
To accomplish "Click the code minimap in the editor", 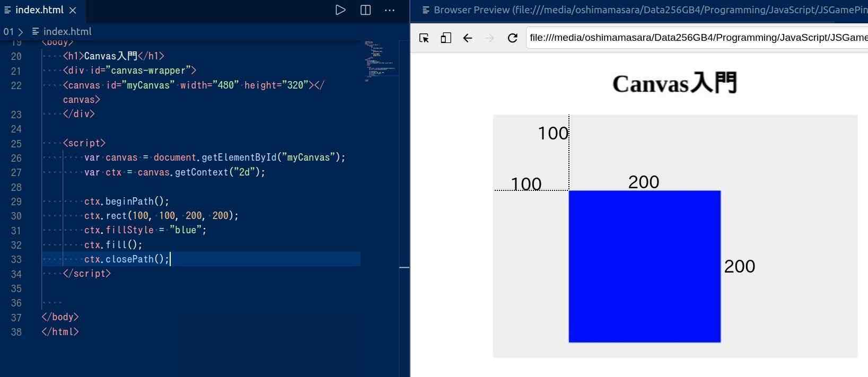I will pos(381,61).
